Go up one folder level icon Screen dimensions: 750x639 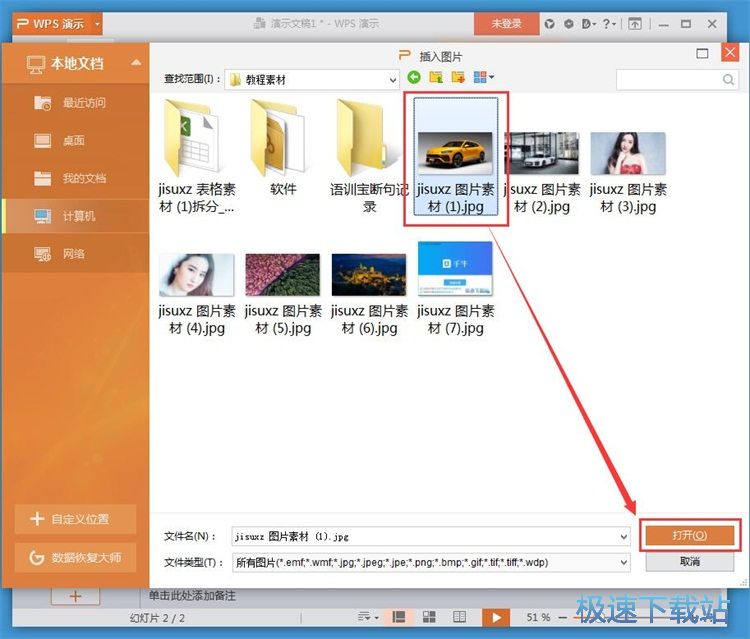click(x=436, y=77)
